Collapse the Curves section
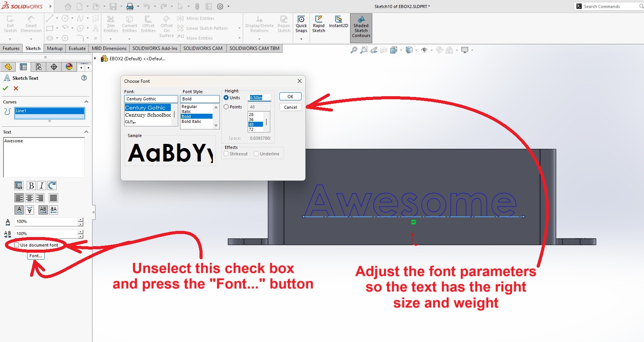 tap(86, 102)
